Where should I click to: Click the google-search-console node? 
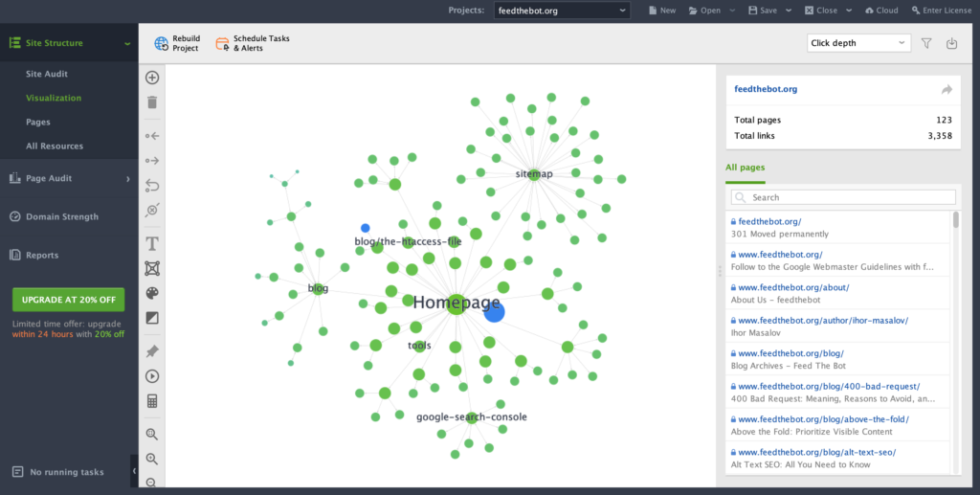click(x=472, y=418)
